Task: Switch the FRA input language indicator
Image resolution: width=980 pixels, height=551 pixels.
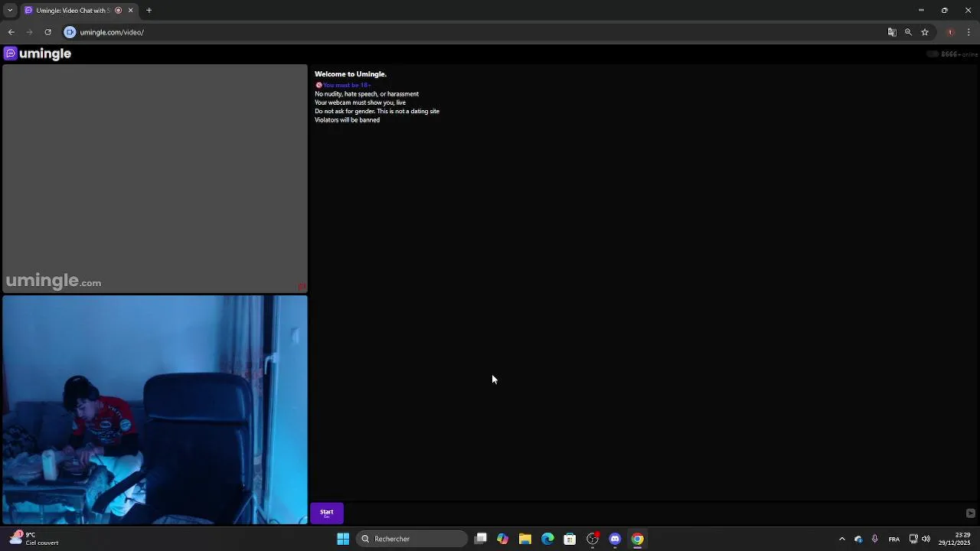Action: pos(894,539)
